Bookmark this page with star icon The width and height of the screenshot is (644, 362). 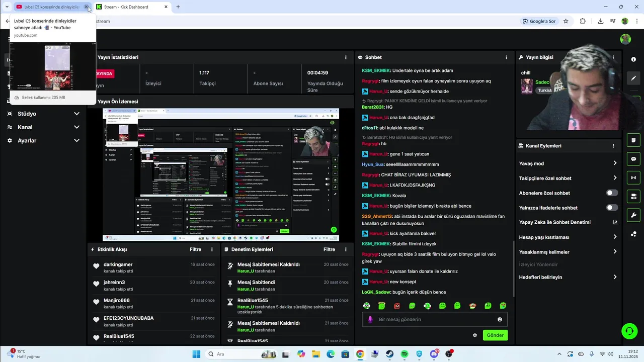566,21
